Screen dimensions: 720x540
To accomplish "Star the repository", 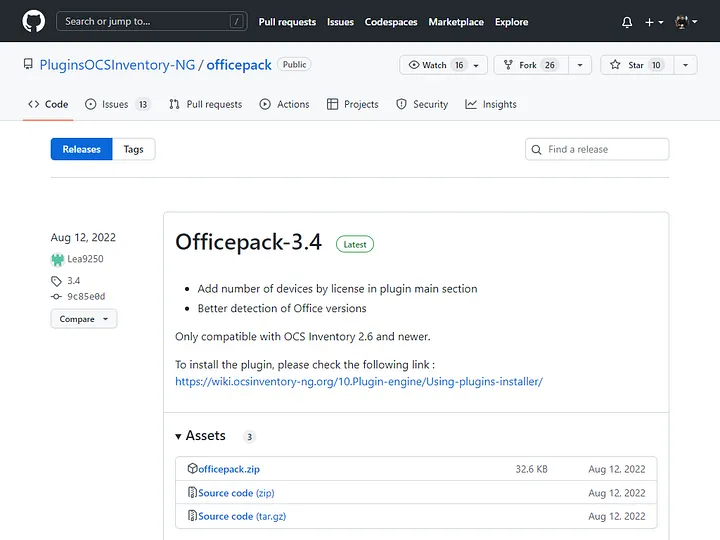I will 637,65.
